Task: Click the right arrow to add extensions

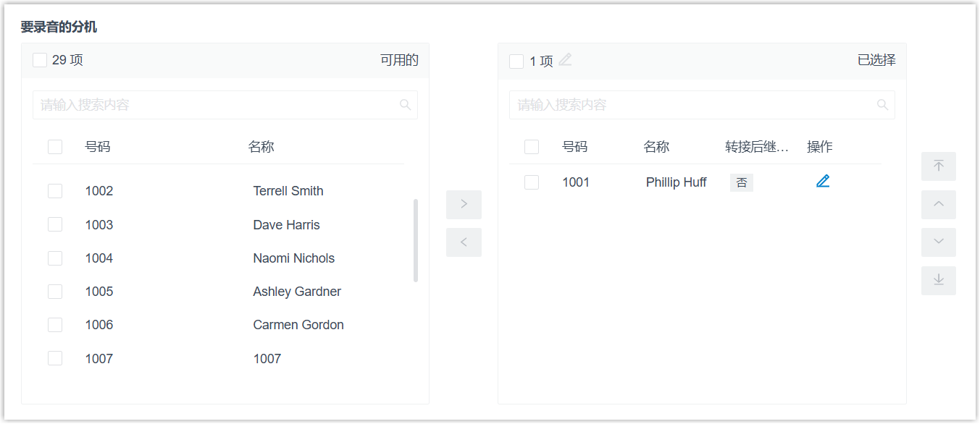Action: tap(464, 205)
